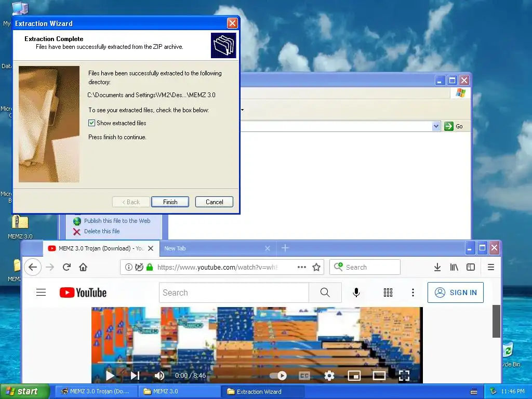This screenshot has height=399, width=532.
Task: Reload the YouTube page
Action: [x=66, y=267]
